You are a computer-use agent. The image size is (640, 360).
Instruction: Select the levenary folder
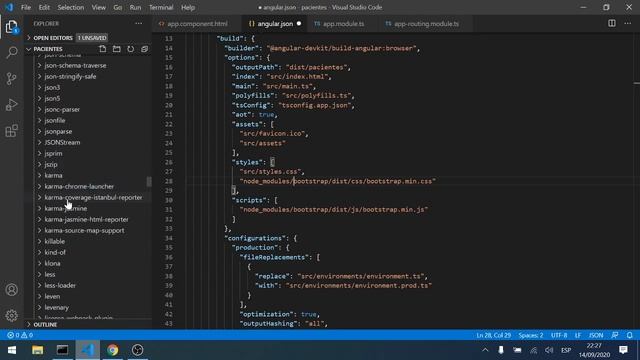click(x=57, y=308)
